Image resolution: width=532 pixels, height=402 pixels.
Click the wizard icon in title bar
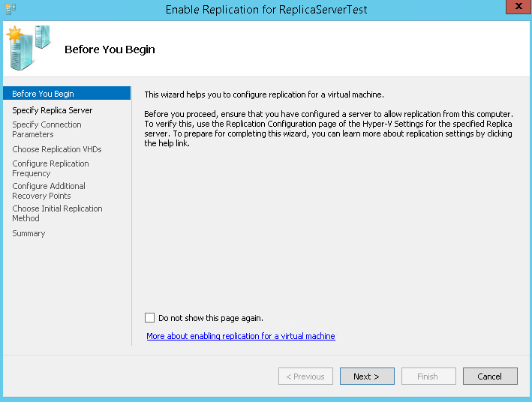coord(11,9)
